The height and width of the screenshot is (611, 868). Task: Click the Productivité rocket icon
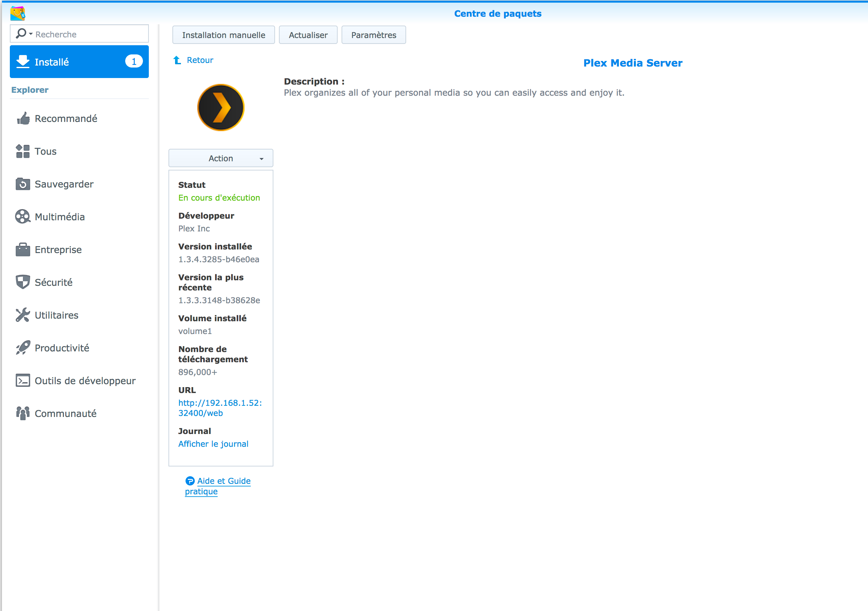click(x=23, y=348)
